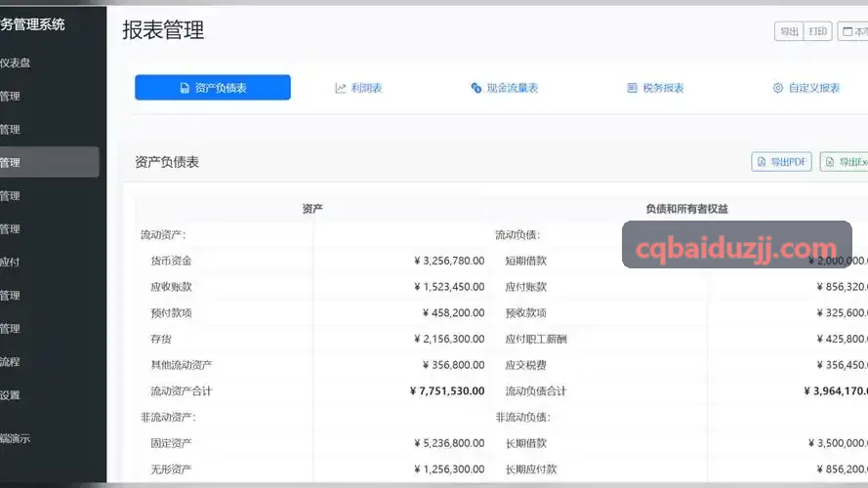Click the ¥ 2,156,300.00 amount

(x=449, y=339)
